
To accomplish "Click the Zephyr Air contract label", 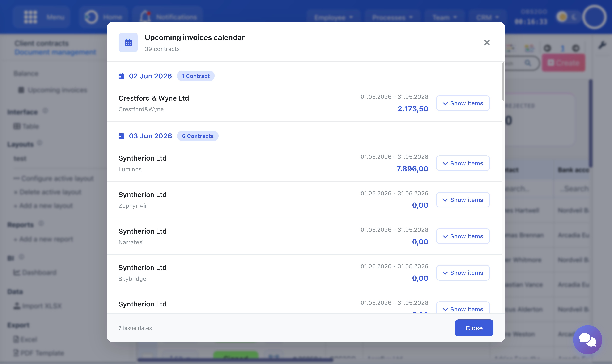I will click(133, 206).
